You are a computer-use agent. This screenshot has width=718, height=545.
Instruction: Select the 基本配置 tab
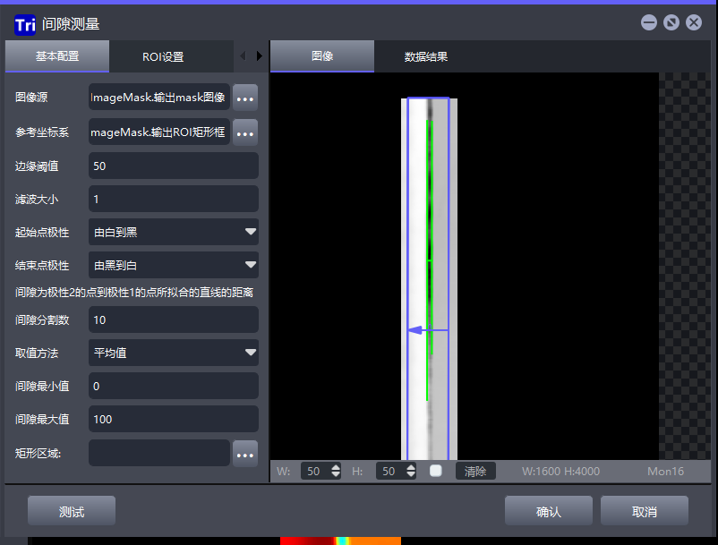tap(57, 57)
